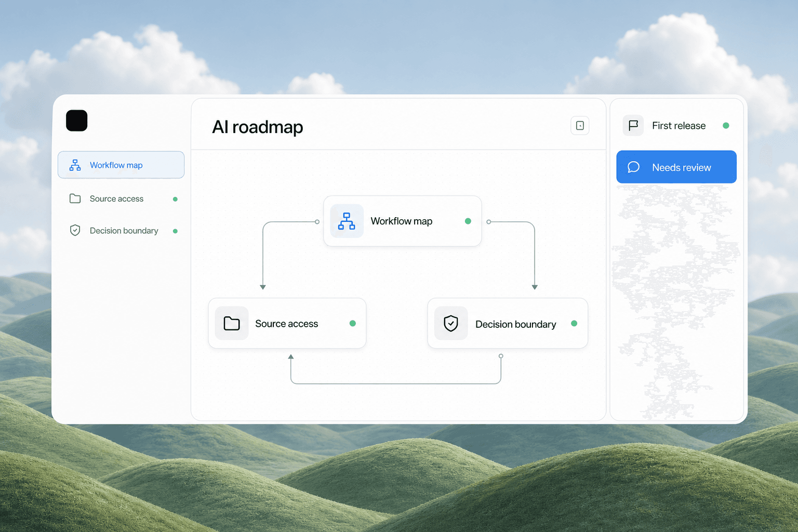Open First release in the right panel
Image resolution: width=798 pixels, height=532 pixels.
click(x=676, y=126)
